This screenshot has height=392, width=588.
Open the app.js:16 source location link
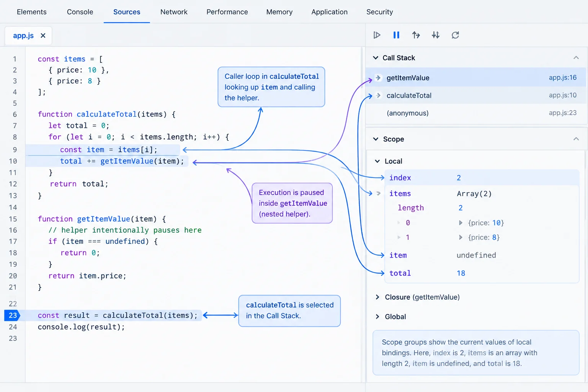(563, 78)
